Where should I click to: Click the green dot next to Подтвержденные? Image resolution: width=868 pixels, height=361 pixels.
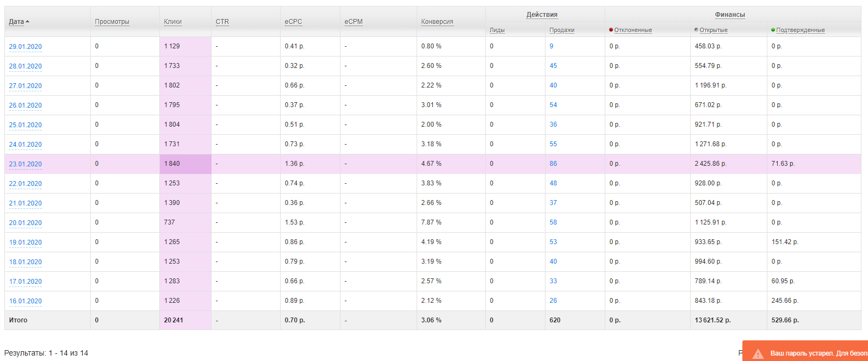(773, 30)
